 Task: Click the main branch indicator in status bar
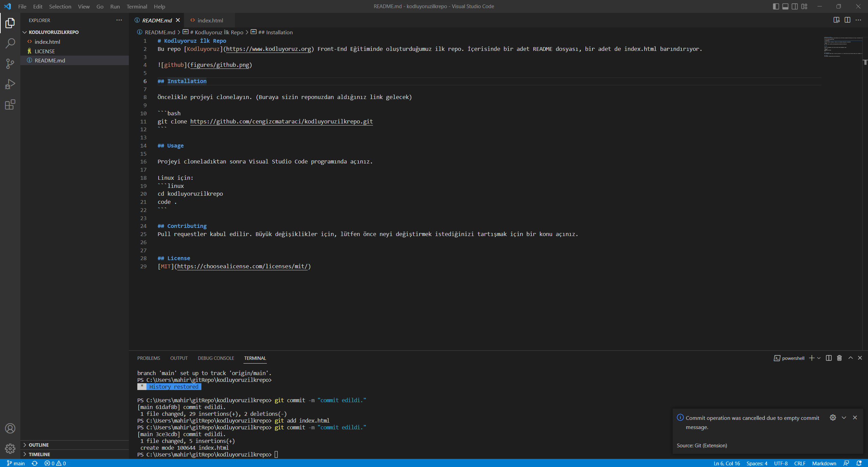tap(16, 463)
